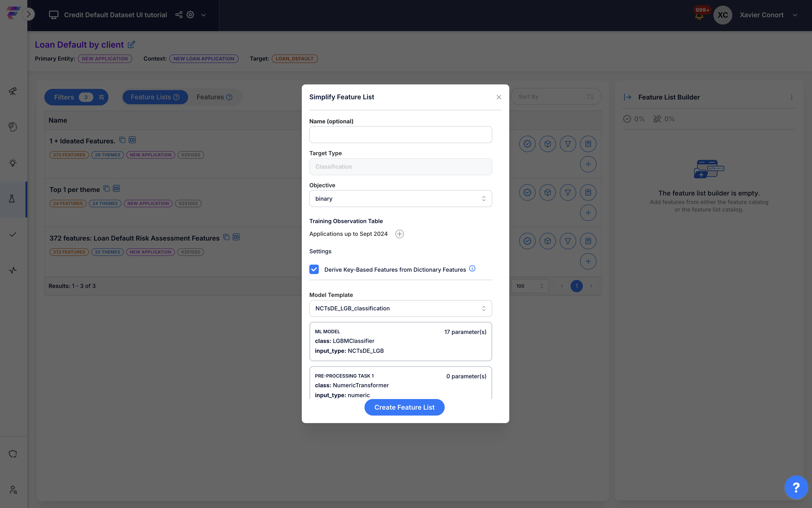Click the edit pencil next to Loan Default by client

132,44
